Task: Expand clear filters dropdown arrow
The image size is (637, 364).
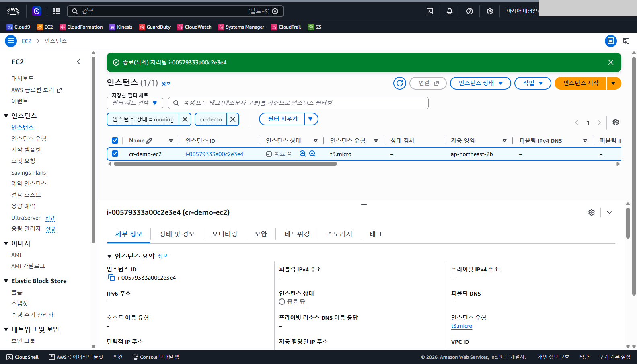Action: 311,119
